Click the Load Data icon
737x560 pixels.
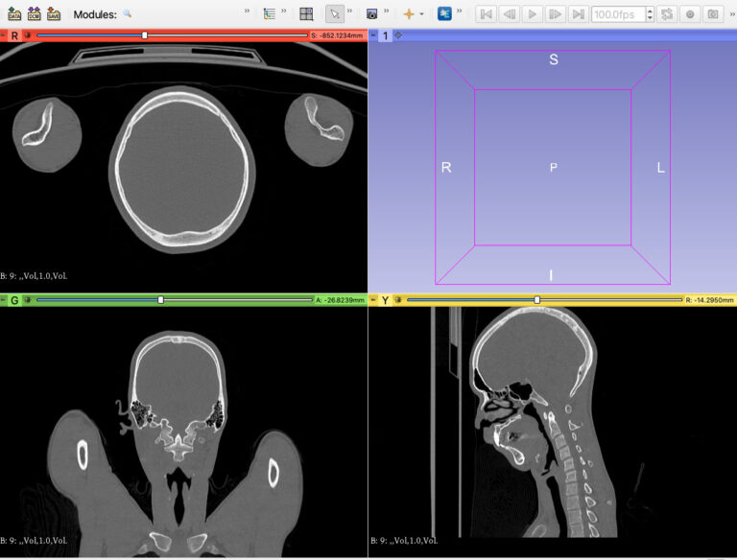pos(14,14)
